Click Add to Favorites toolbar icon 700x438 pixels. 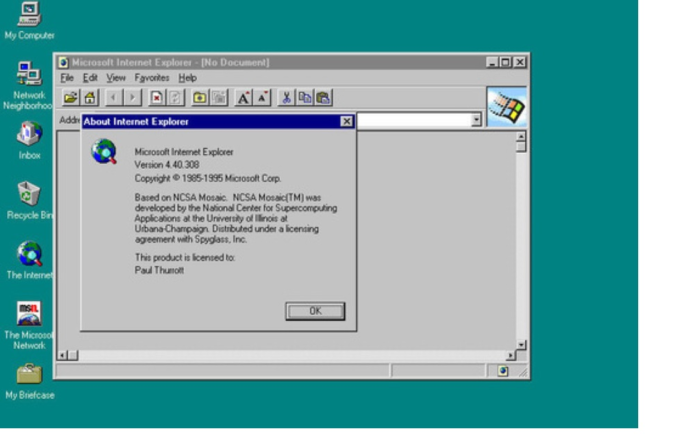tap(219, 97)
